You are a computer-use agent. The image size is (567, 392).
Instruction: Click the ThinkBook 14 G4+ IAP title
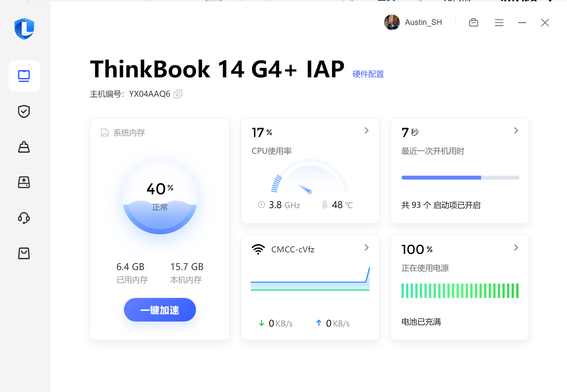[x=217, y=69]
